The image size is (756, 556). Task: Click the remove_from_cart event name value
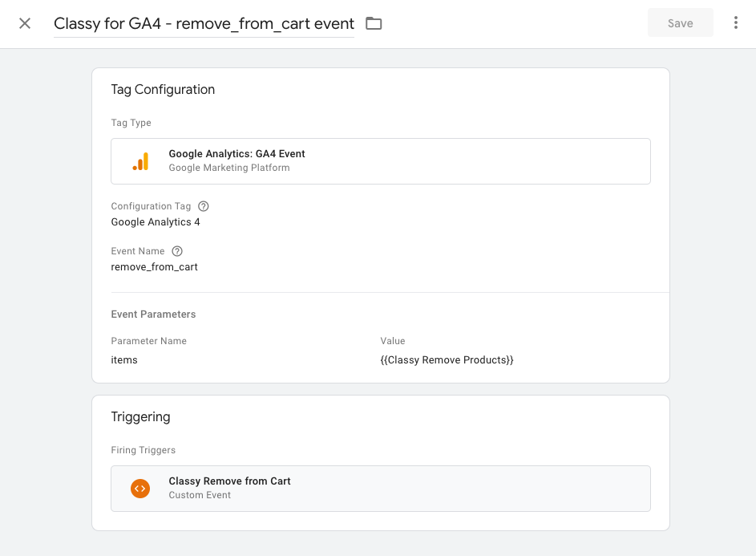click(x=154, y=267)
